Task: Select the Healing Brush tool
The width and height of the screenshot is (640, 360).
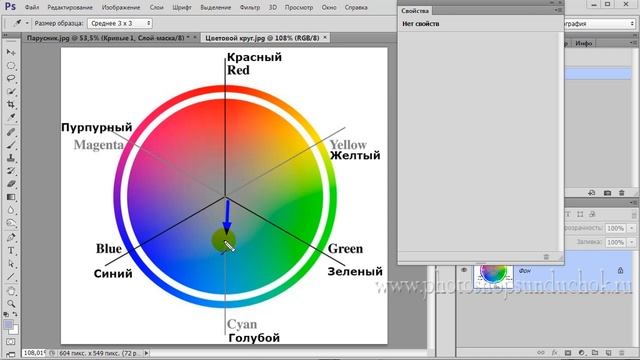Action: coord(11,132)
